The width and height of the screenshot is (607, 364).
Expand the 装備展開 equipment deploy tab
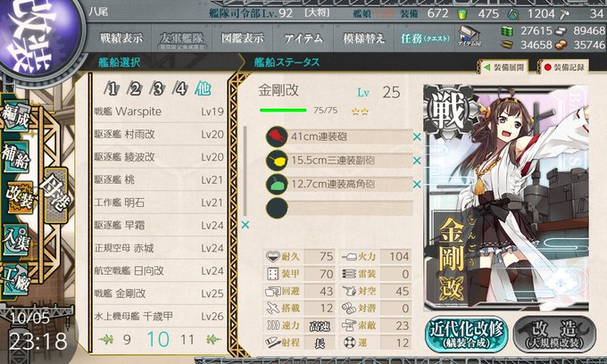click(503, 67)
